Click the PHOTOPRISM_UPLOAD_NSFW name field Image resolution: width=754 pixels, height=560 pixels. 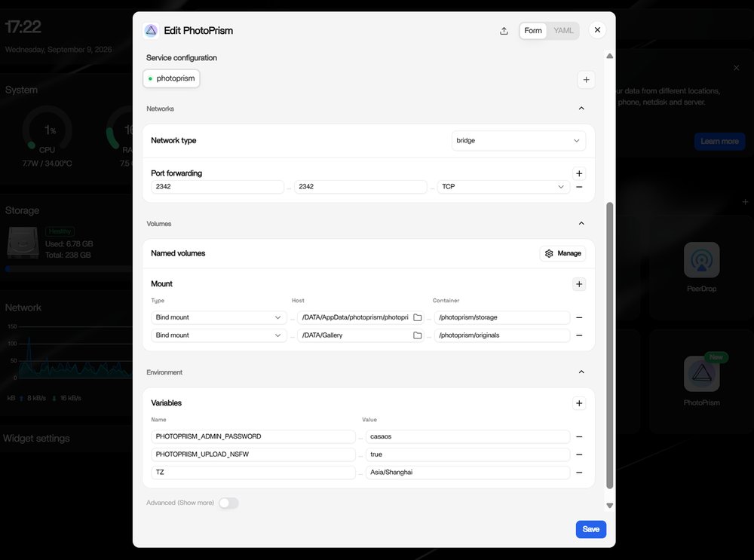click(x=253, y=454)
